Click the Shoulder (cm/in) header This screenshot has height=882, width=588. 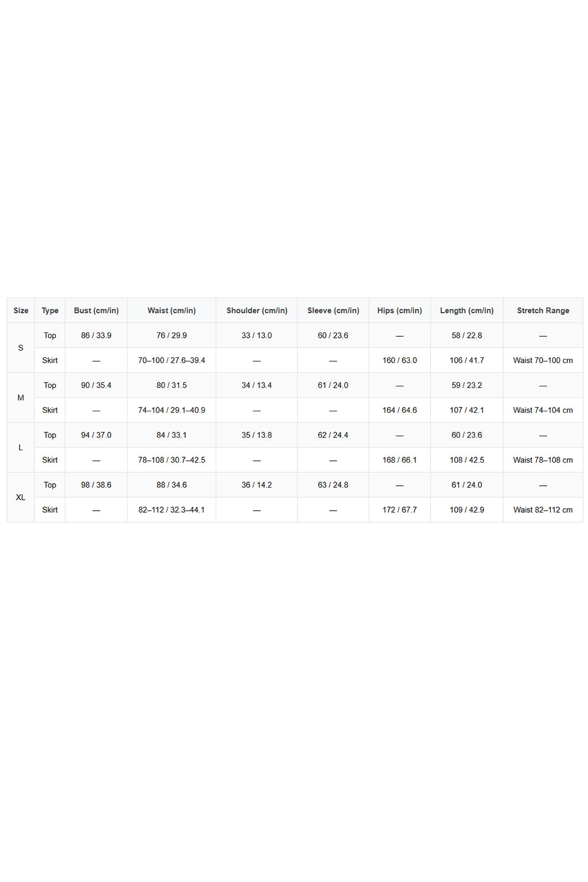(257, 310)
